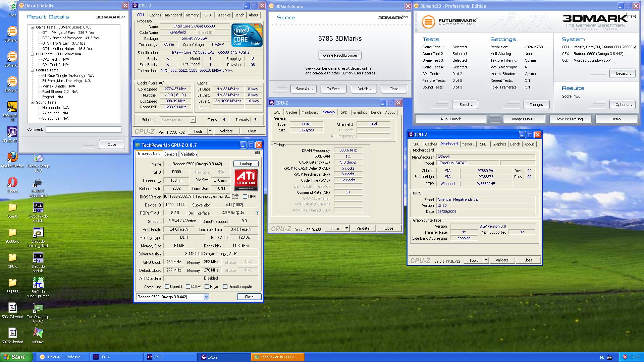The width and height of the screenshot is (644, 362).
Task: Collapse the Sound Tests tree node
Action: [x=33, y=102]
